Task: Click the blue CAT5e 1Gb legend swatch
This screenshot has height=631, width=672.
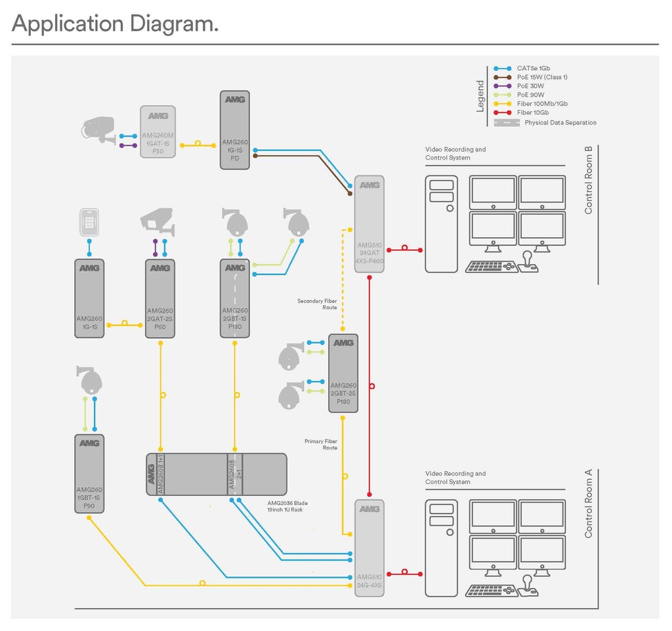Action: [x=502, y=68]
